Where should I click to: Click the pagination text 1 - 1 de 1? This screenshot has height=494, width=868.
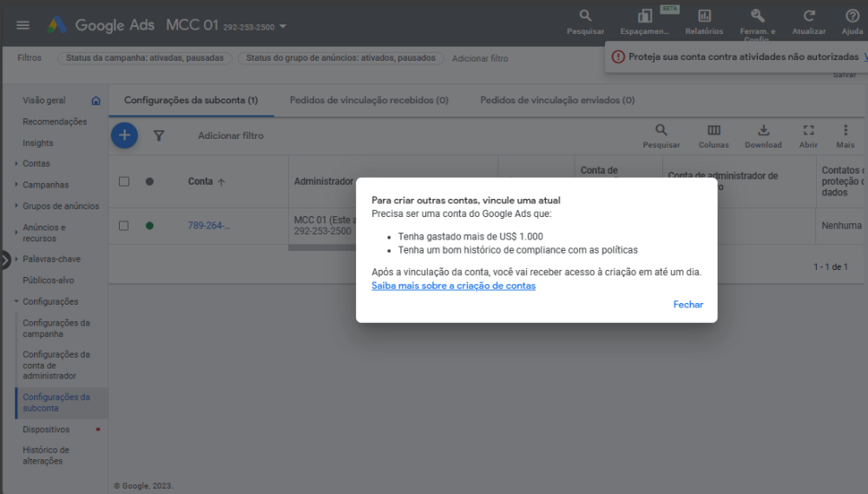coord(831,267)
